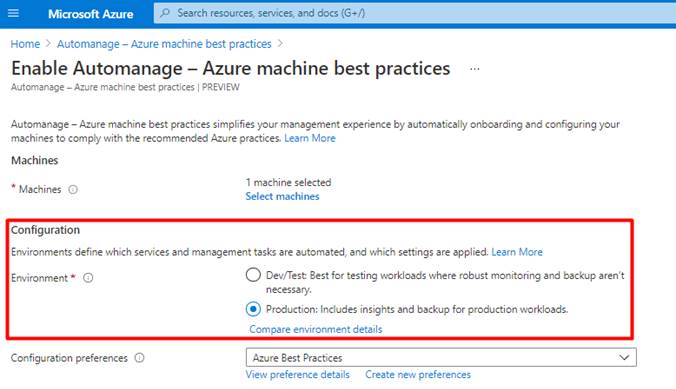
Task: Select the Dev/Test environment radio button
Action: 253,275
